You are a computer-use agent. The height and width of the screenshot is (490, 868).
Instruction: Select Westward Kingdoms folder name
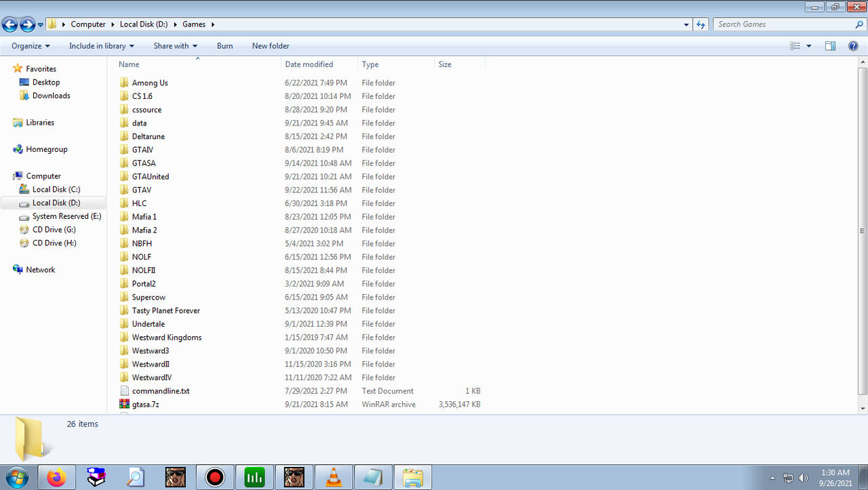point(167,338)
